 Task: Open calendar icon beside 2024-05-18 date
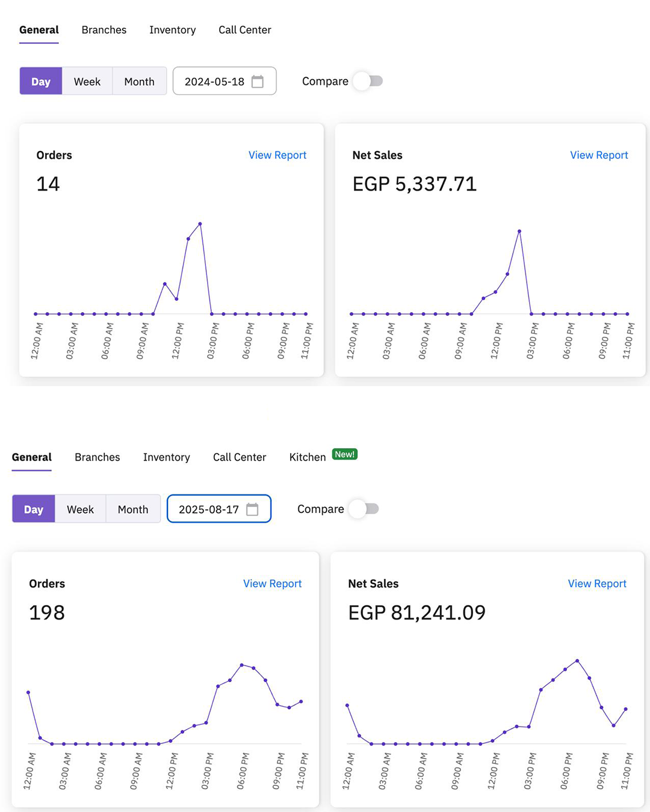(258, 81)
